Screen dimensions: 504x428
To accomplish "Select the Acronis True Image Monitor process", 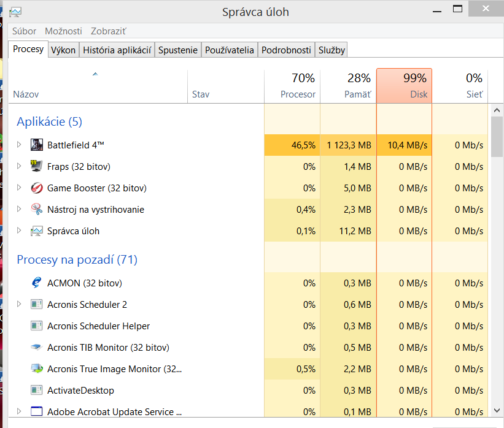I will pos(248,369).
